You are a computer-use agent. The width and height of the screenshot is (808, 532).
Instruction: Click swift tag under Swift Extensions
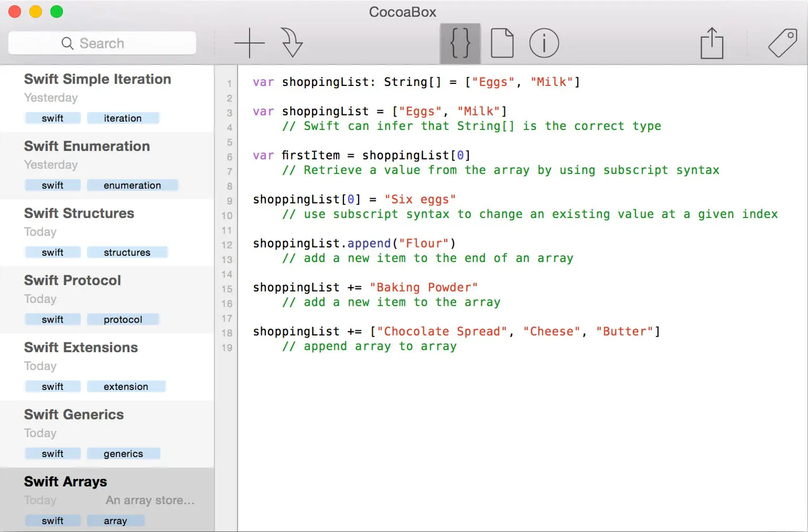tap(52, 387)
